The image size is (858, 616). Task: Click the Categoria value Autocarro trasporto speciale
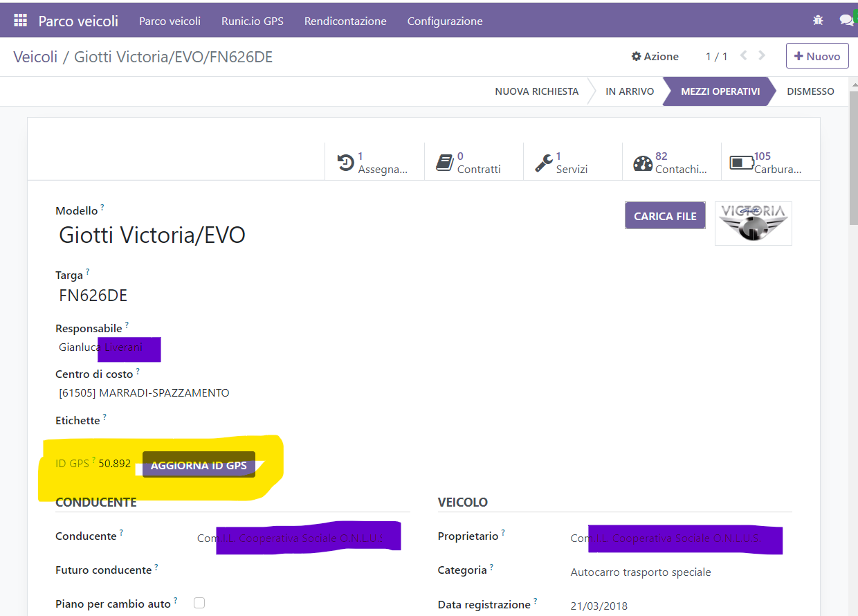pos(641,572)
